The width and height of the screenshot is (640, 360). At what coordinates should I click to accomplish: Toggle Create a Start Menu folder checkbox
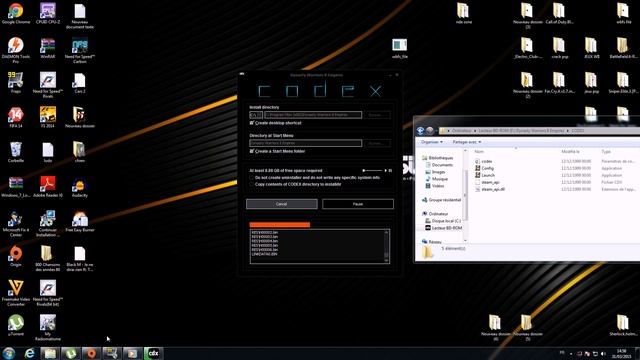(251, 151)
